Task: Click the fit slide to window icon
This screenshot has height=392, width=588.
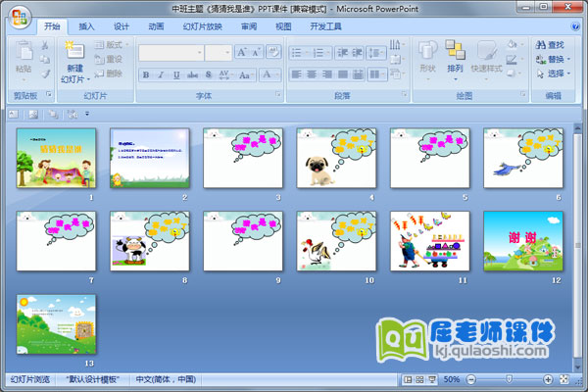Action: 562,379
